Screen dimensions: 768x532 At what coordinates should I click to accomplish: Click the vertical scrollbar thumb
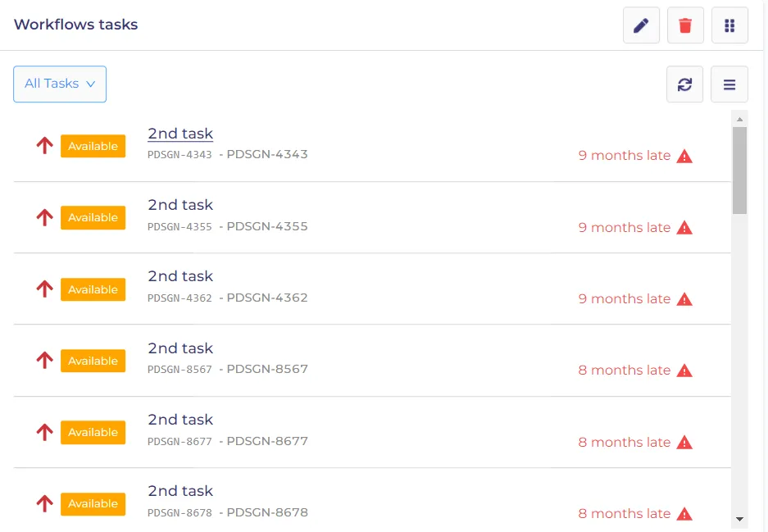[x=739, y=171]
